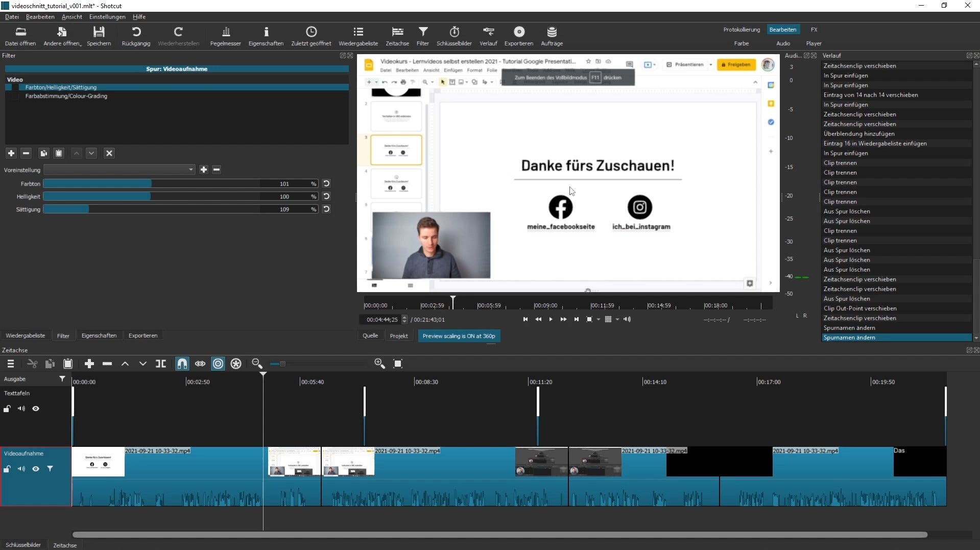Enable ripple edit in timeline toolbar
The width and height of the screenshot is (980, 550).
pyautogui.click(x=218, y=364)
